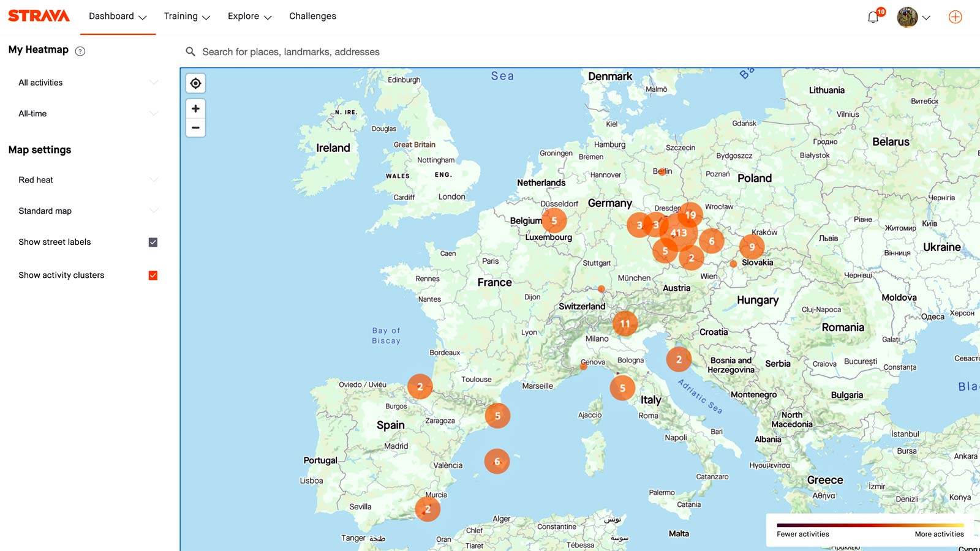Click the orange plus upload icon

(x=955, y=17)
